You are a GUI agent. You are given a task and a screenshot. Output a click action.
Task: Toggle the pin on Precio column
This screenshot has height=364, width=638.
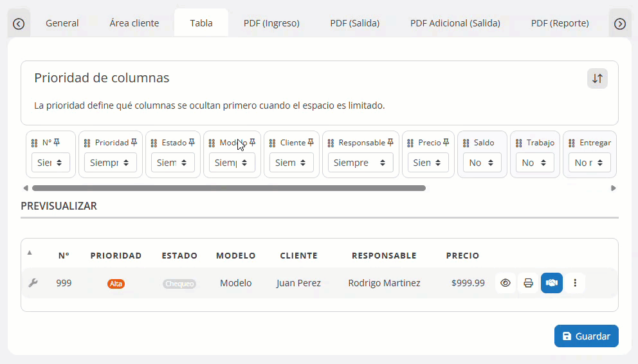(x=446, y=143)
